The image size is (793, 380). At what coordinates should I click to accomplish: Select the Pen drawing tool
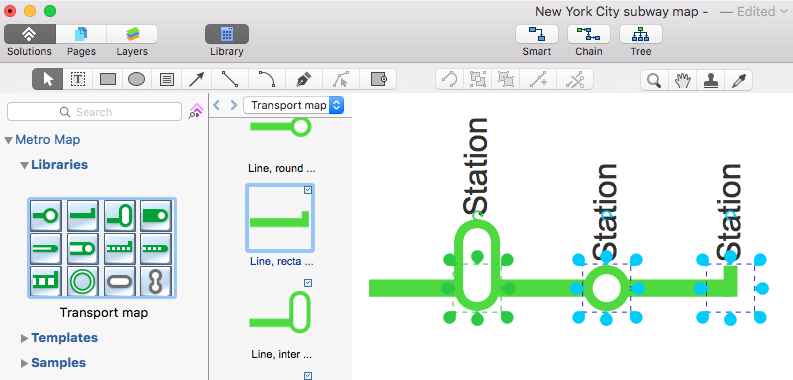click(x=304, y=79)
